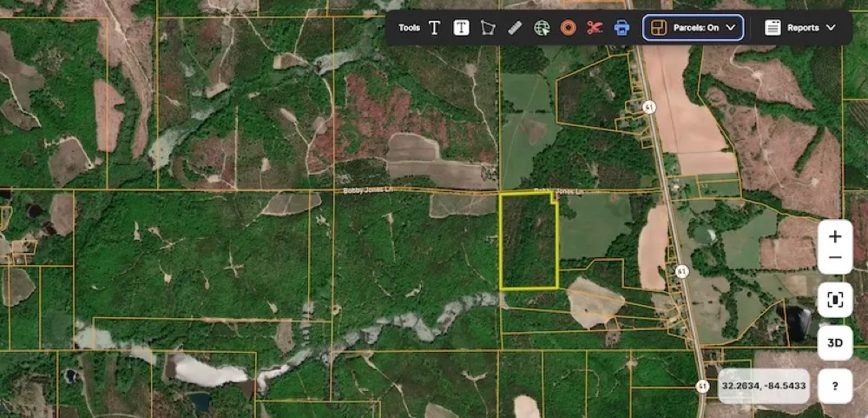Choose the polygon draw tool
868x418 pixels.
click(488, 28)
